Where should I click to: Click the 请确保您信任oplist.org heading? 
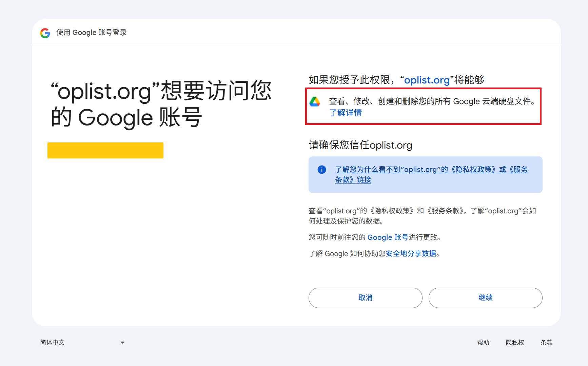tap(360, 145)
